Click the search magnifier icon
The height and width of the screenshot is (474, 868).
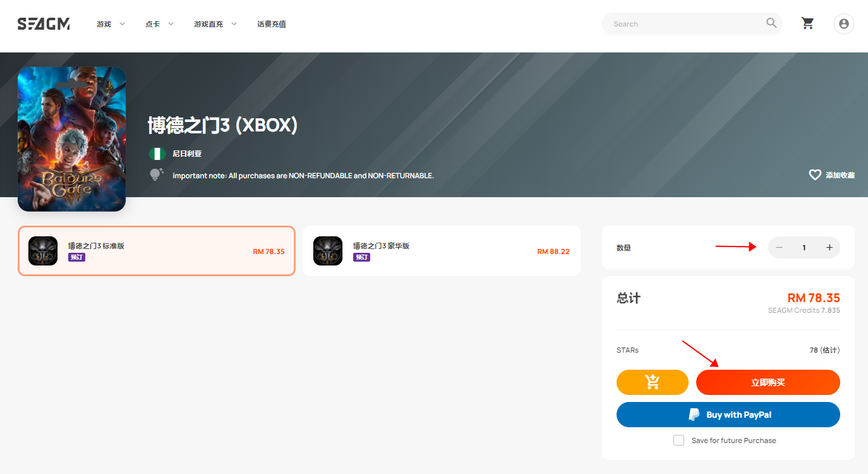(x=771, y=23)
